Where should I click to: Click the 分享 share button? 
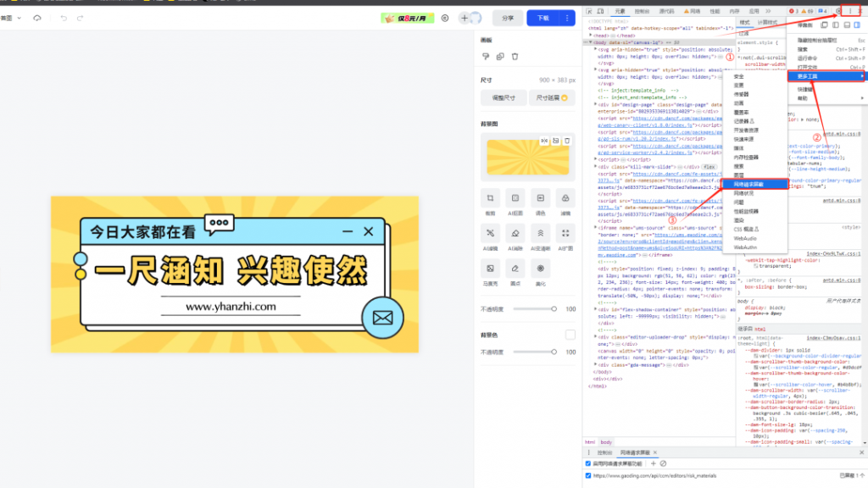508,19
